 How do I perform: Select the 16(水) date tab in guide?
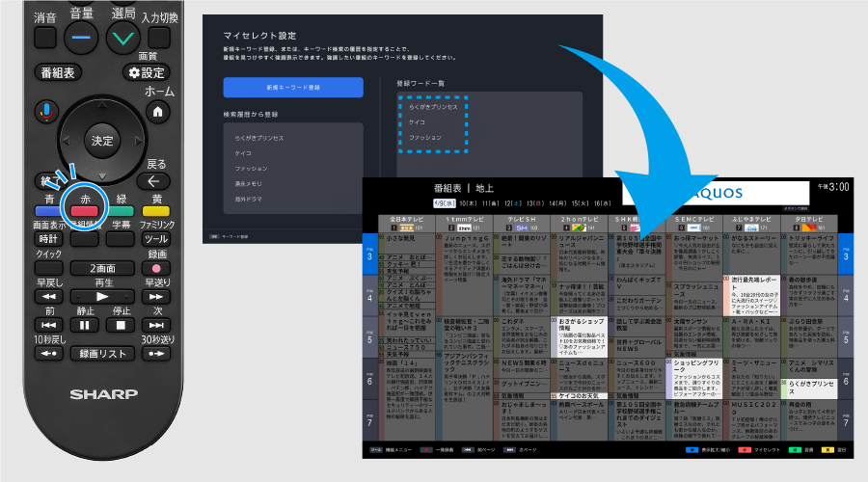point(601,204)
